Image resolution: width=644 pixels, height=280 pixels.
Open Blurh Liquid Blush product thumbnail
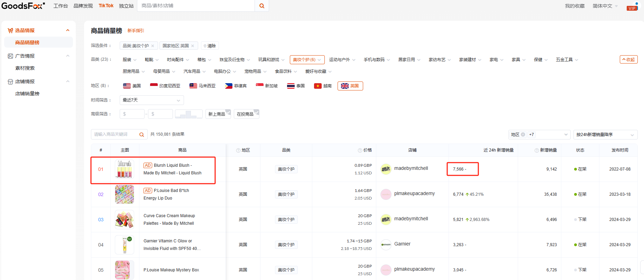tap(125, 169)
